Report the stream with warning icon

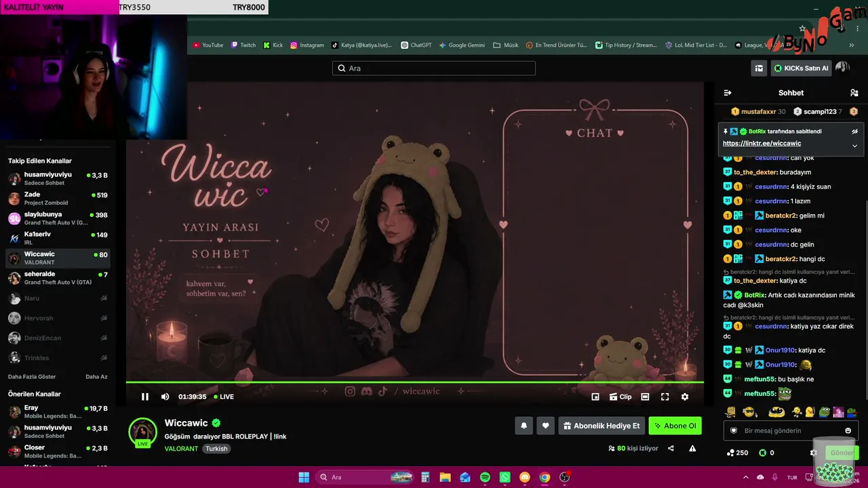[x=692, y=448]
